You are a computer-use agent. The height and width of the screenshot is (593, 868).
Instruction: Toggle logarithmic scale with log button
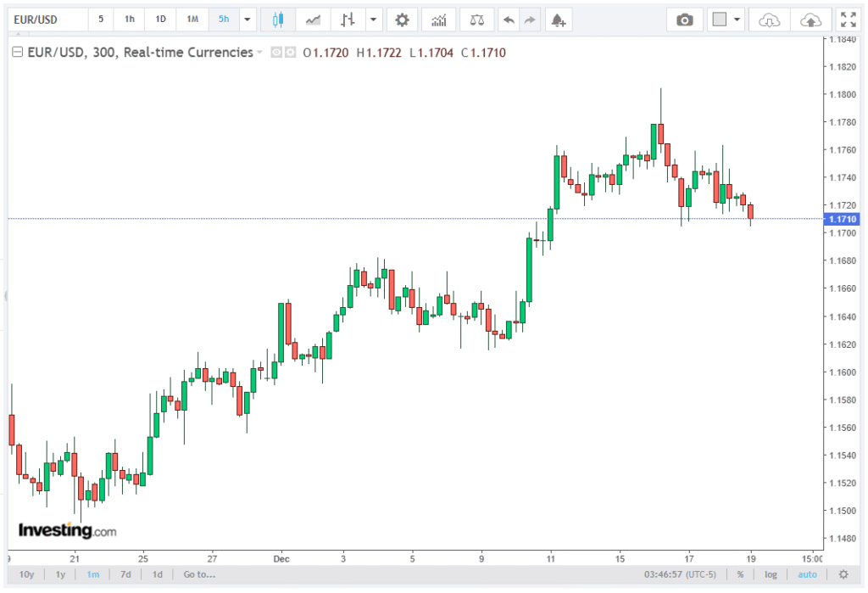coord(771,574)
